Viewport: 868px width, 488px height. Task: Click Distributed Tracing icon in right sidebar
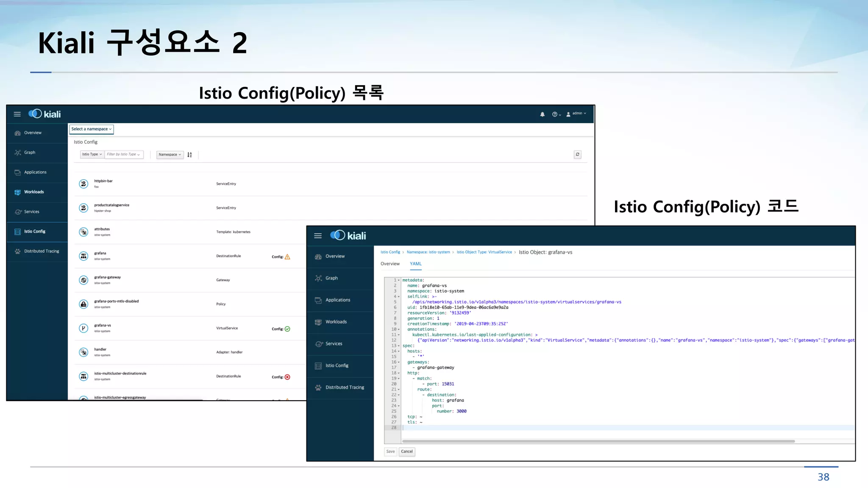tap(318, 388)
